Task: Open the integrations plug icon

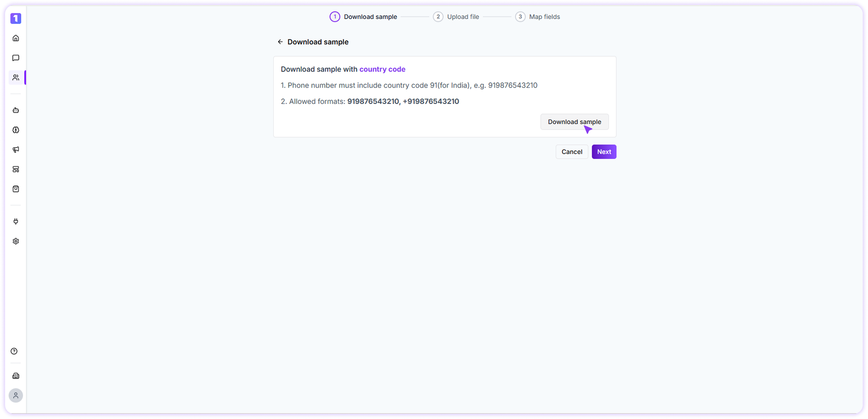Action: (16, 221)
